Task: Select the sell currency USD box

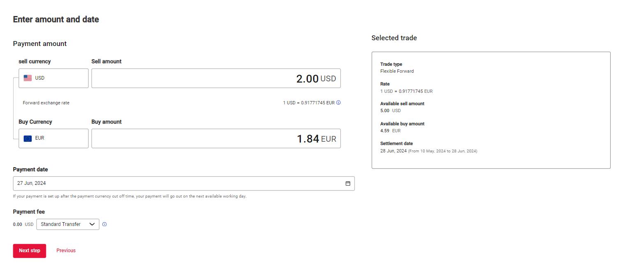Action: click(53, 78)
